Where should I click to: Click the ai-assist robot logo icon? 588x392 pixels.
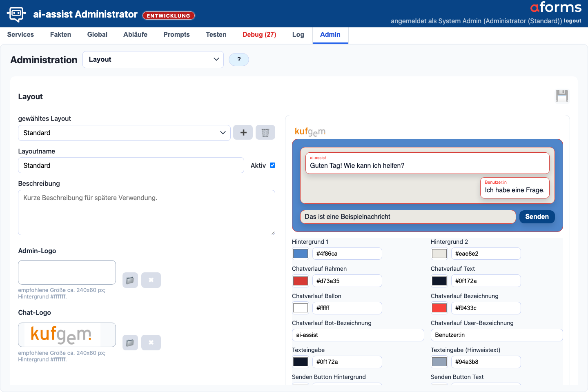tap(16, 14)
